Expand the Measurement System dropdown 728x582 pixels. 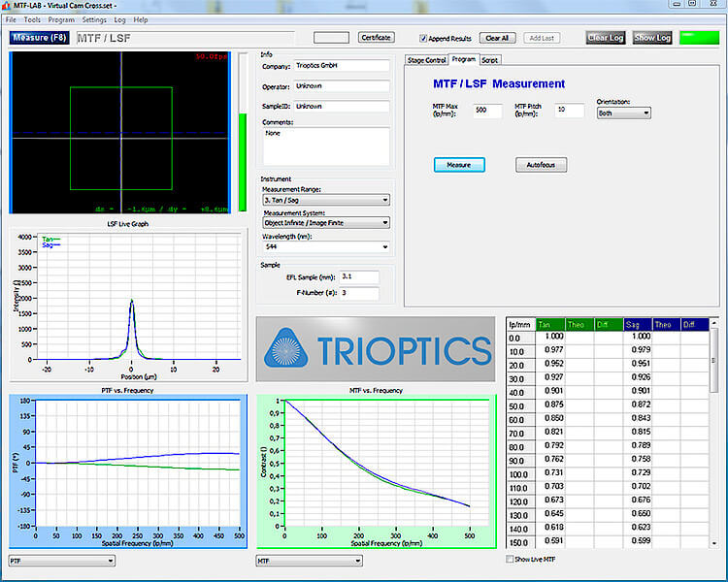click(325, 222)
